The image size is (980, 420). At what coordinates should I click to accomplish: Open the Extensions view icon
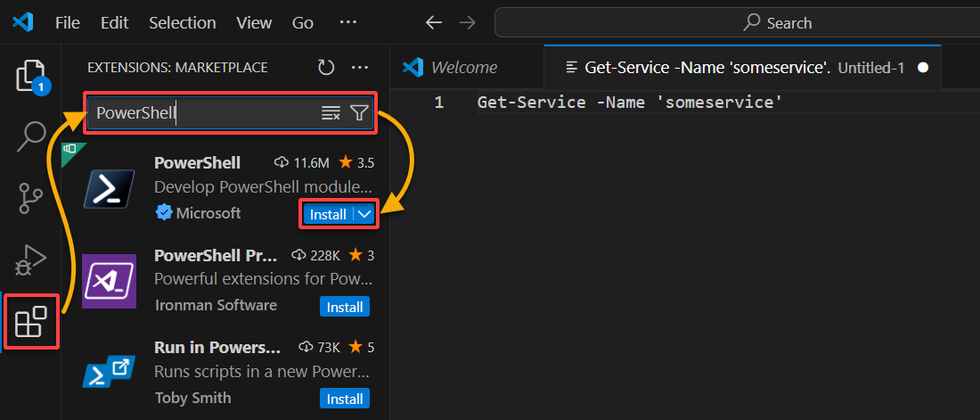(30, 322)
